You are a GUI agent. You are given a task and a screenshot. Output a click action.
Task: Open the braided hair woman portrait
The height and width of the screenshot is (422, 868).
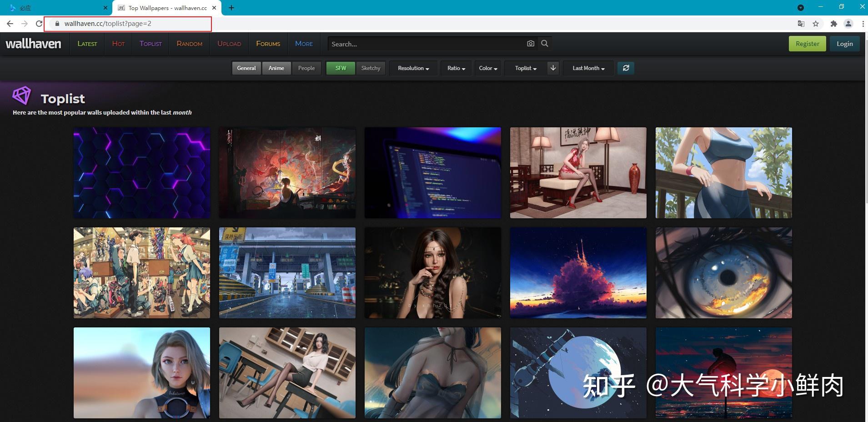433,273
